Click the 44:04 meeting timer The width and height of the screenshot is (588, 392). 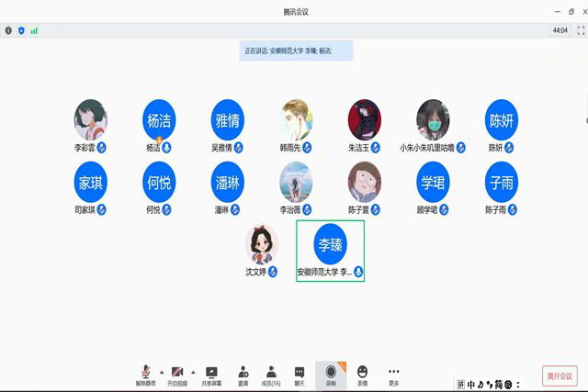click(560, 30)
